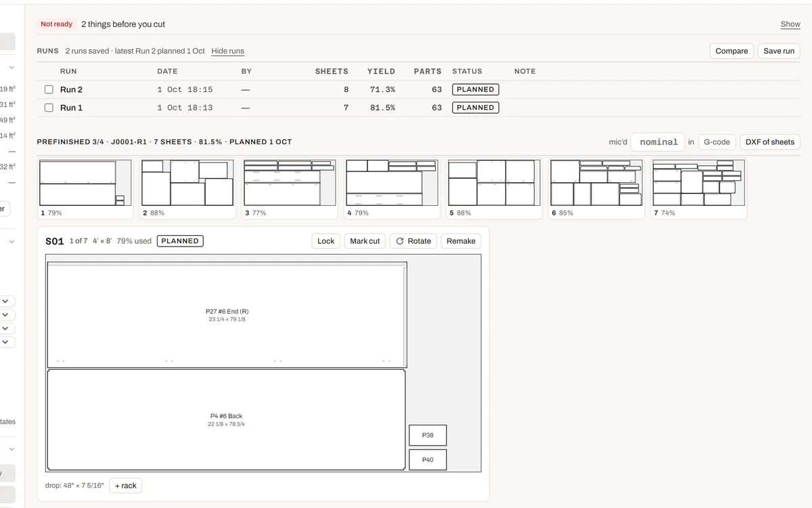Rotate the sheet with Rotate button
This screenshot has height=508, width=812.
(413, 241)
